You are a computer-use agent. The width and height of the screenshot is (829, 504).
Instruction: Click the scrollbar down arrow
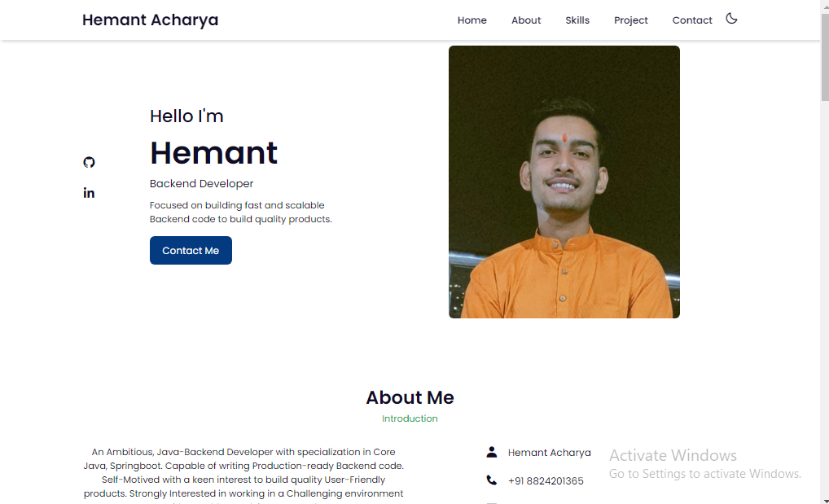(x=825, y=500)
